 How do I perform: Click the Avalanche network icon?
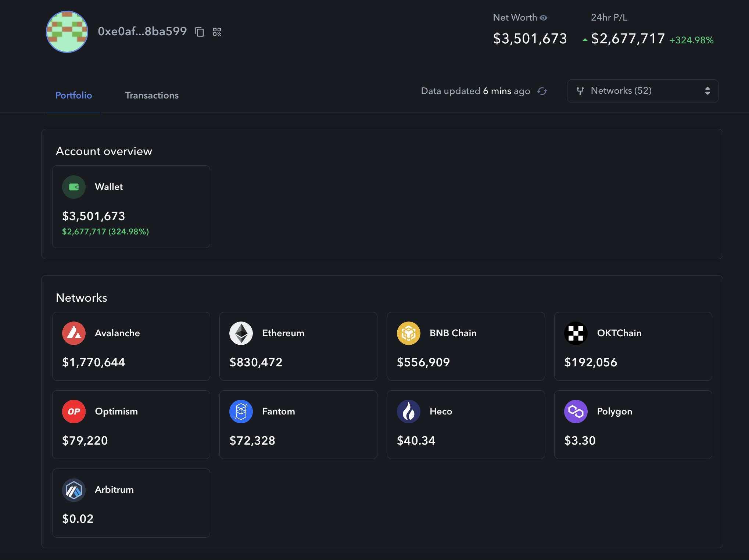pyautogui.click(x=74, y=333)
